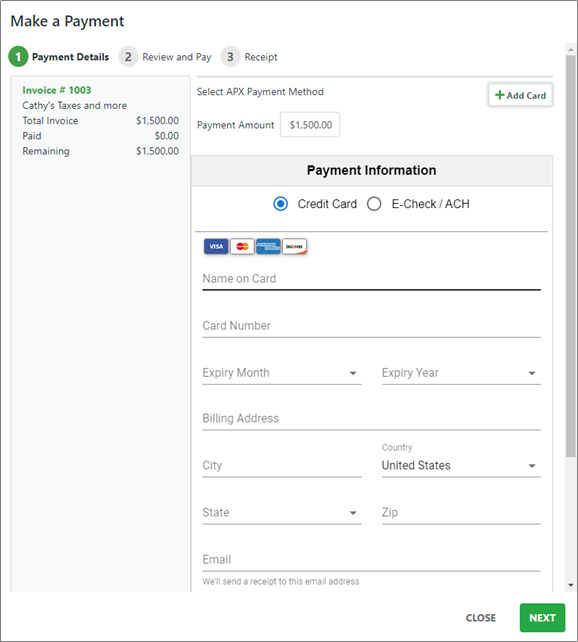This screenshot has height=642, width=578.
Task: Click the Add Card button
Action: coord(520,95)
